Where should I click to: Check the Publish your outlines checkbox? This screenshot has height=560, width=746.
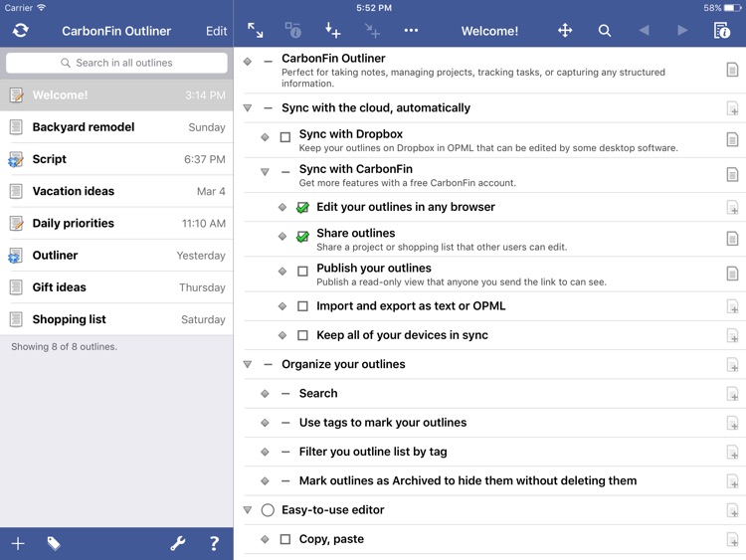(x=302, y=272)
